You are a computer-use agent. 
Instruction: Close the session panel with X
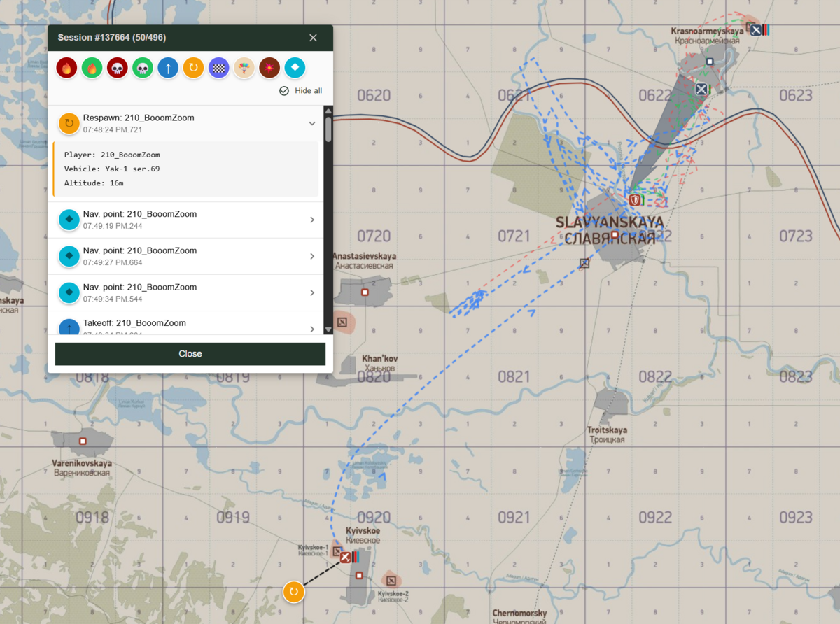coord(313,38)
